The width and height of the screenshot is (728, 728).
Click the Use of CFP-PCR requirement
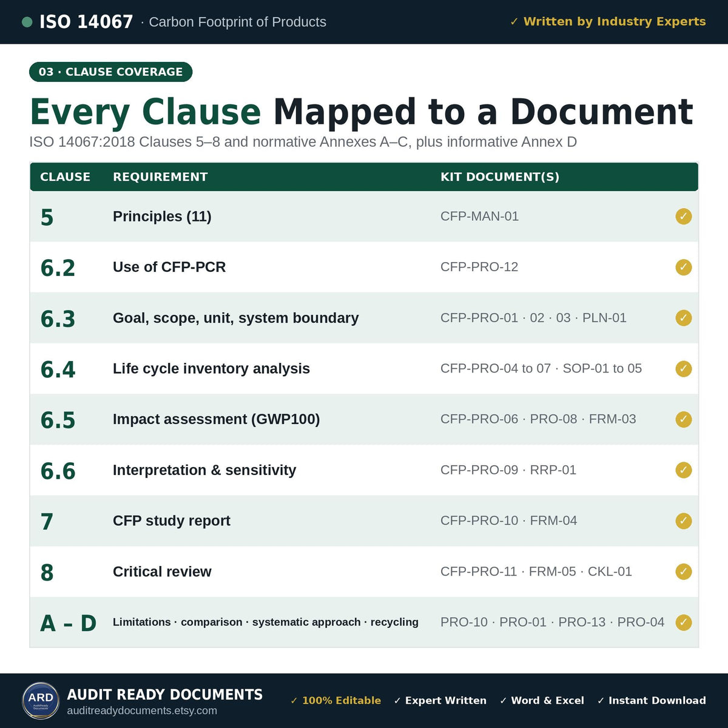(169, 267)
